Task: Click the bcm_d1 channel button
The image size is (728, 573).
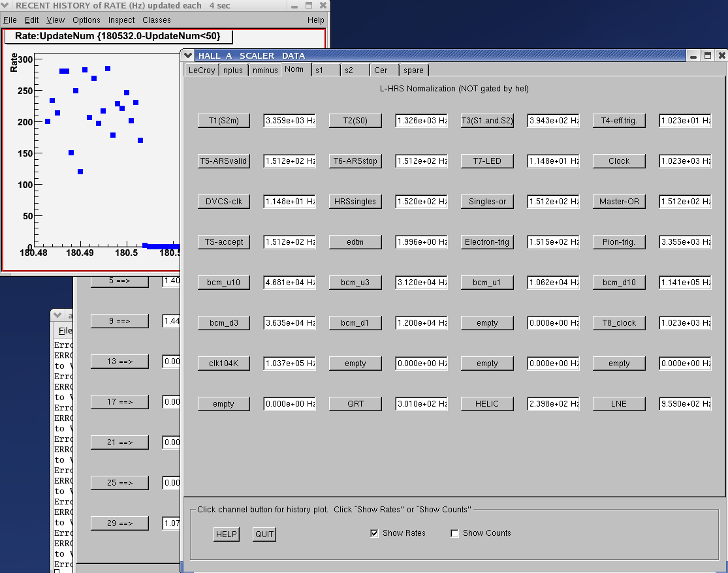Action: point(355,323)
